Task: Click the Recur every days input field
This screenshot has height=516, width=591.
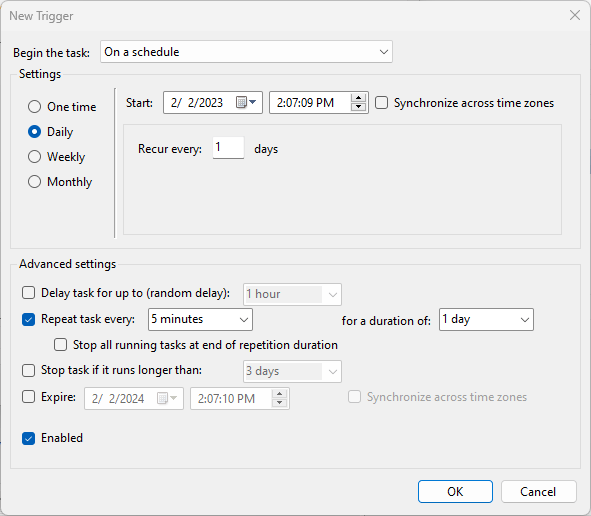Action: point(228,148)
